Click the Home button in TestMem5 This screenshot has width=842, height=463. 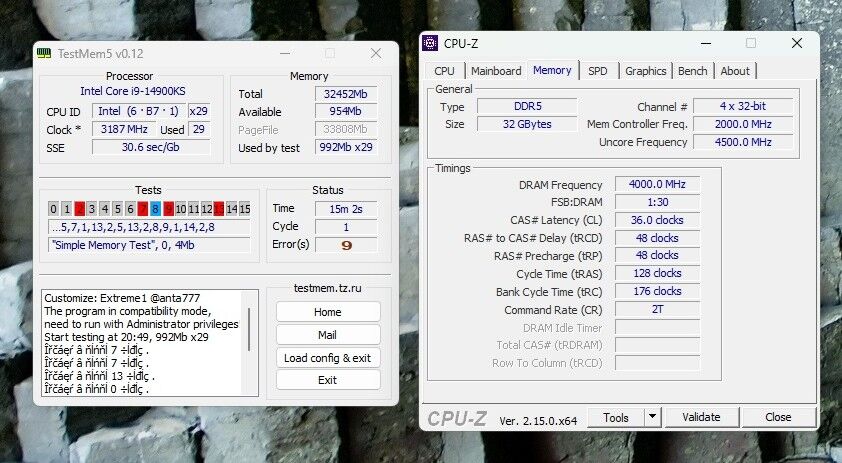[328, 312]
